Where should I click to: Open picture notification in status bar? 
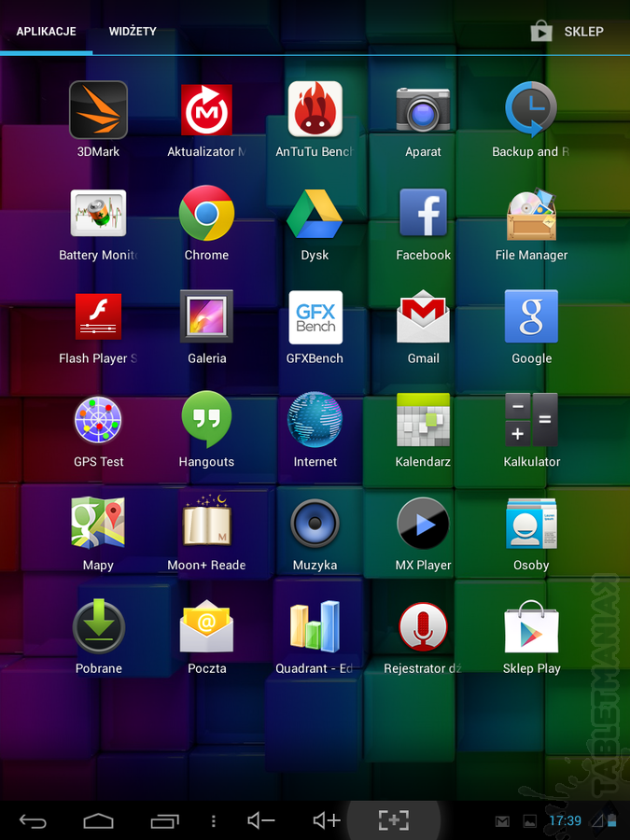529,821
